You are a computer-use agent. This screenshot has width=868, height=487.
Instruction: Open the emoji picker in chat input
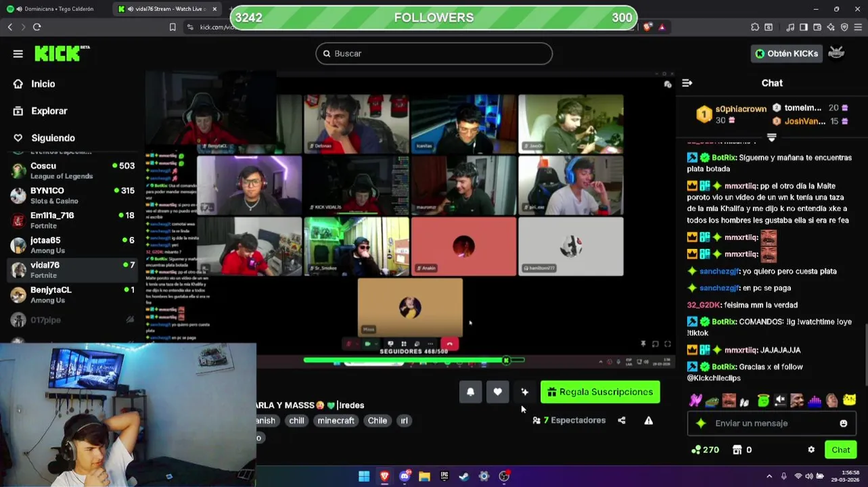843,423
